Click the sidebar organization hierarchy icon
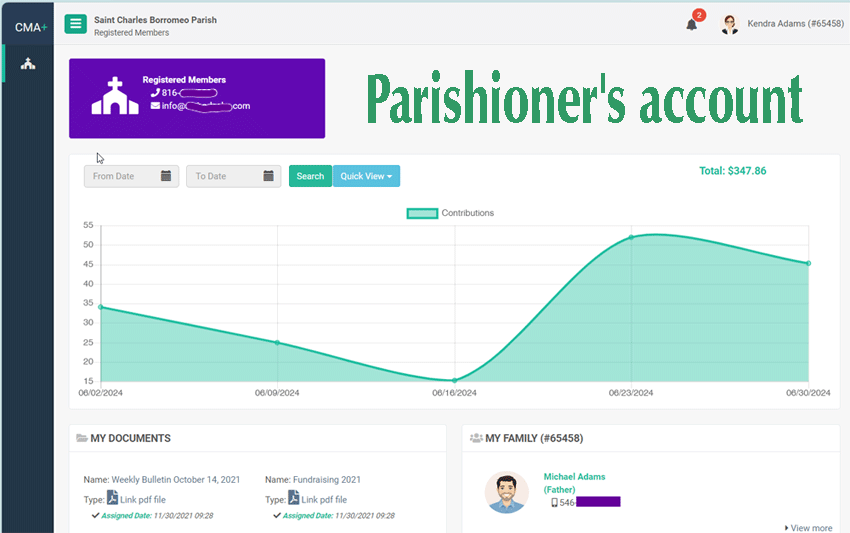Image resolution: width=850 pixels, height=533 pixels. coord(27,64)
